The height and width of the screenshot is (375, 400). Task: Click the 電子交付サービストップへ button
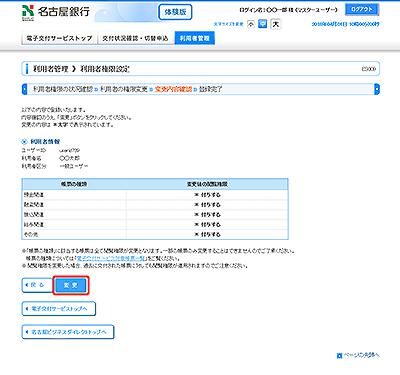click(x=59, y=309)
